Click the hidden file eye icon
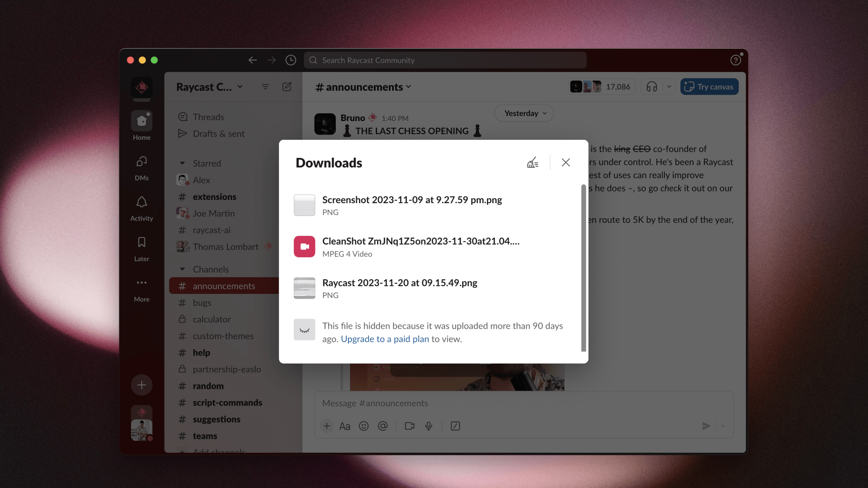This screenshot has height=488, width=868. (x=305, y=330)
